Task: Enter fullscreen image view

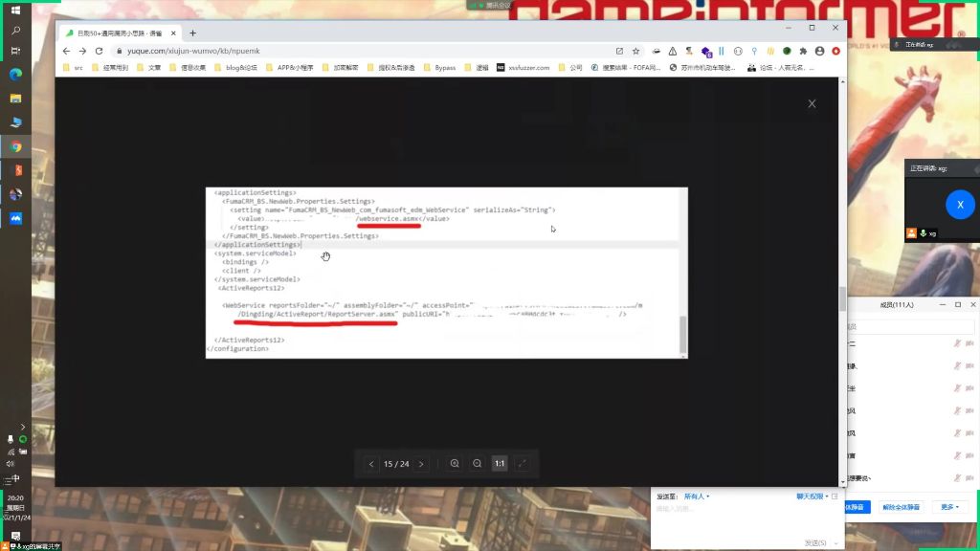Action: pos(522,464)
